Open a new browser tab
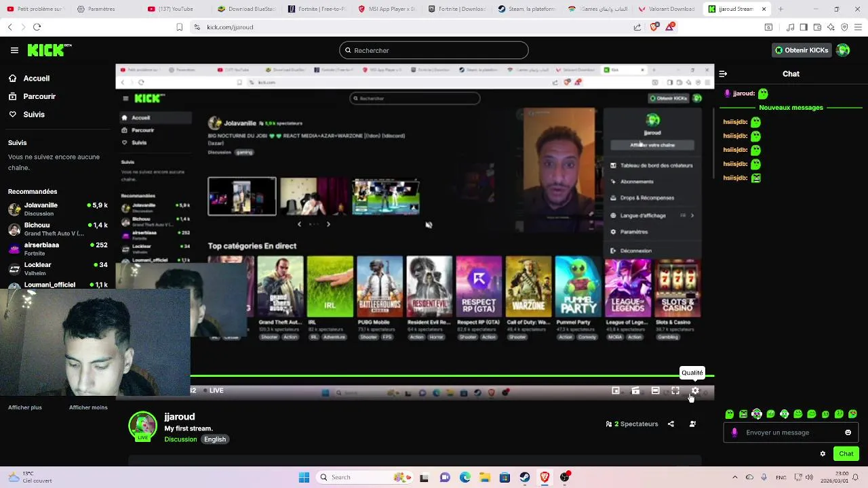The width and height of the screenshot is (868, 488). 781,9
